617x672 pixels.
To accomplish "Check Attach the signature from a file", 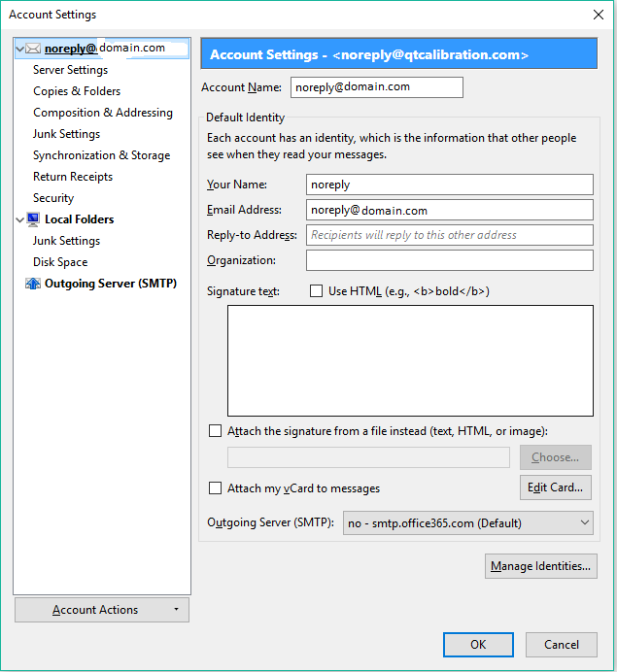I will point(215,431).
